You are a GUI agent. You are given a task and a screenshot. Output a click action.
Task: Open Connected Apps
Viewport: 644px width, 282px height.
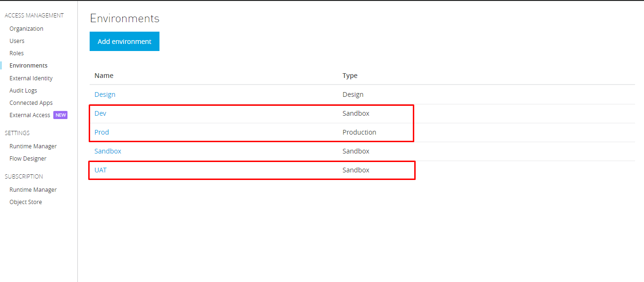coord(31,103)
